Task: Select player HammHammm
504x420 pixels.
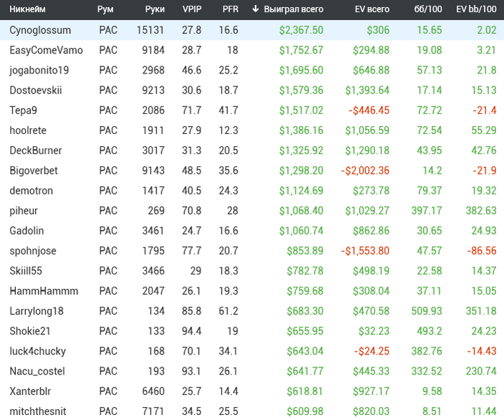Action: click(44, 291)
